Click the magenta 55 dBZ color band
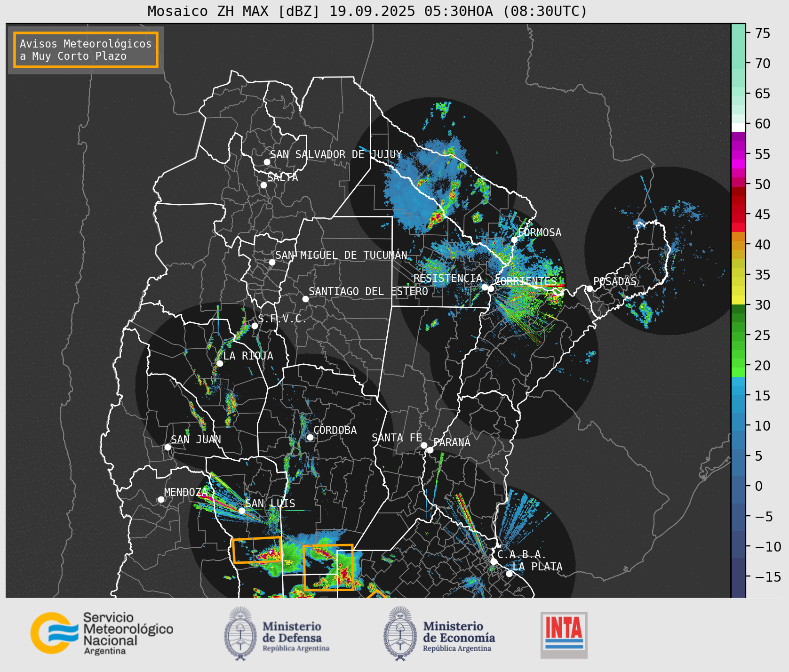Image resolution: width=789 pixels, height=672 pixels. [738, 155]
